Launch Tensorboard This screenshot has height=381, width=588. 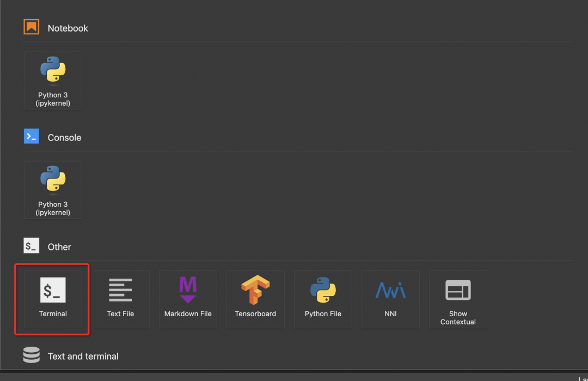255,299
